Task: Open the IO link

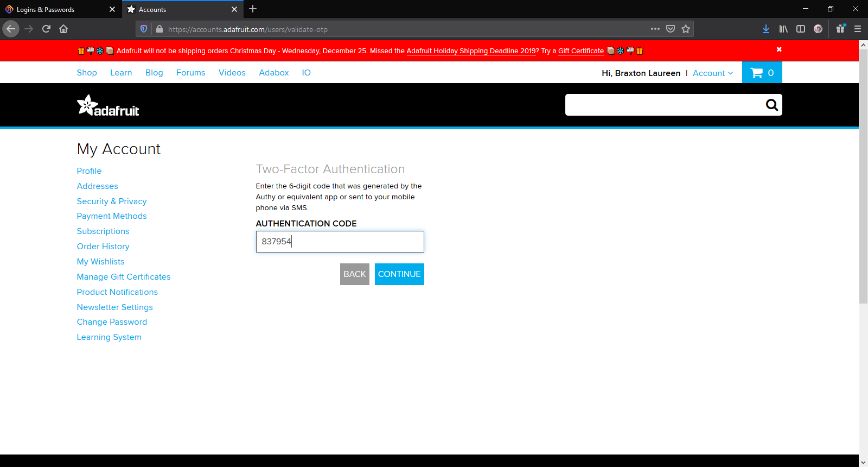Action: [x=307, y=73]
